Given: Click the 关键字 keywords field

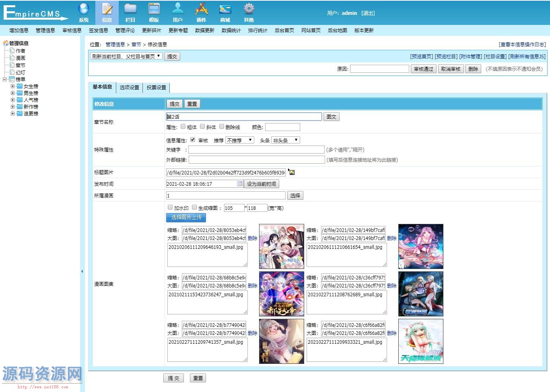Looking at the screenshot, I should coord(256,150).
